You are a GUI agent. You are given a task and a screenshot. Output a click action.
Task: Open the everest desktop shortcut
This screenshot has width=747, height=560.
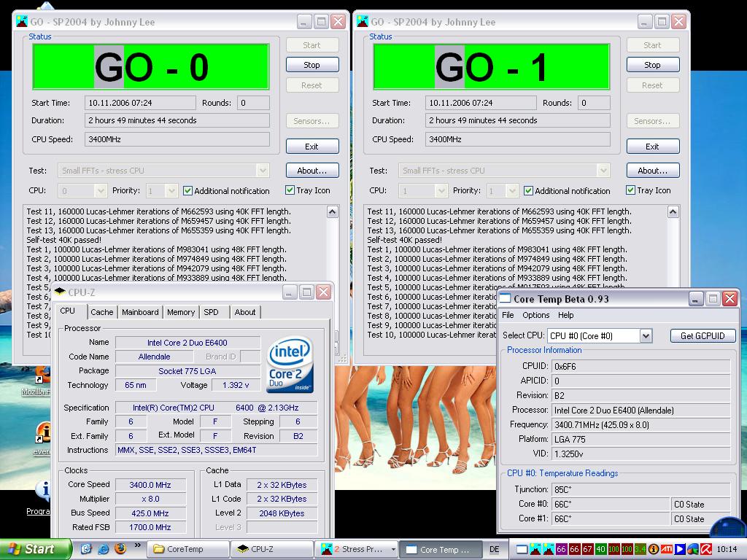pyautogui.click(x=43, y=433)
